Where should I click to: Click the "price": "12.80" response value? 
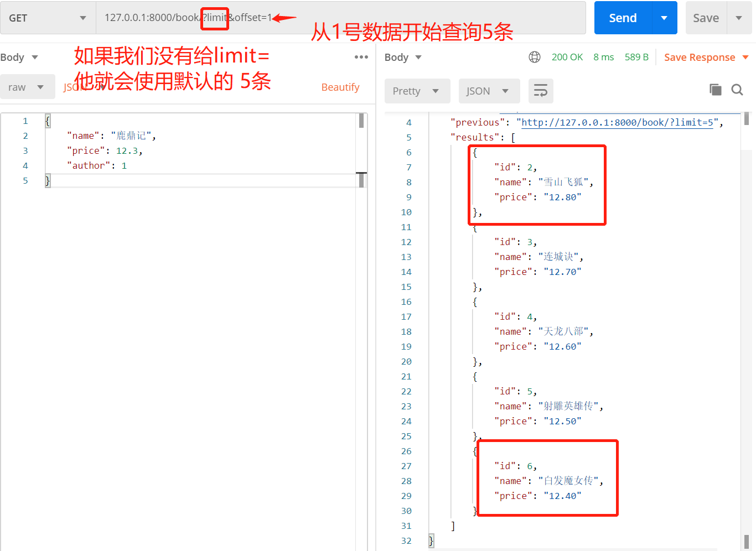[562, 197]
